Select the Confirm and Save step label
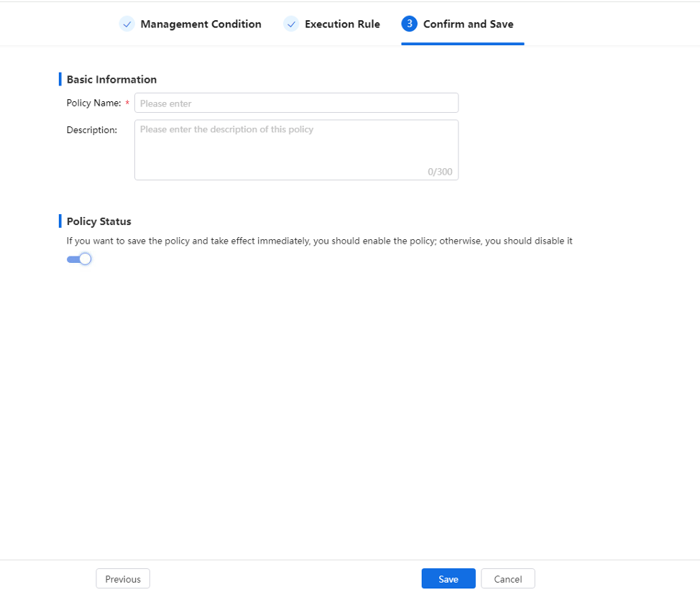 pyautogui.click(x=469, y=24)
